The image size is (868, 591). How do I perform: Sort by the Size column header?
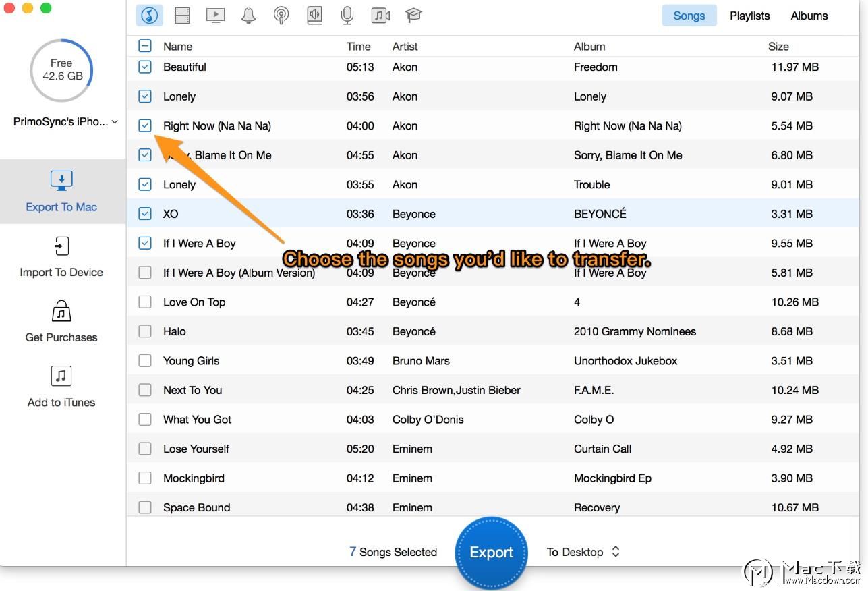tap(778, 47)
